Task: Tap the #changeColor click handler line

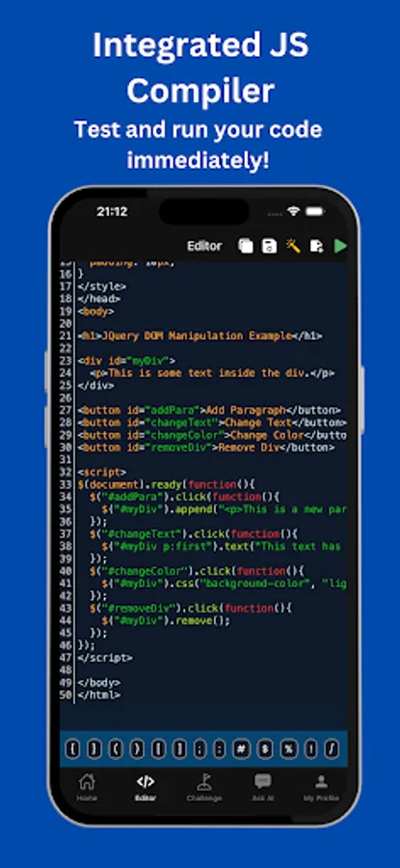Action: click(x=197, y=571)
